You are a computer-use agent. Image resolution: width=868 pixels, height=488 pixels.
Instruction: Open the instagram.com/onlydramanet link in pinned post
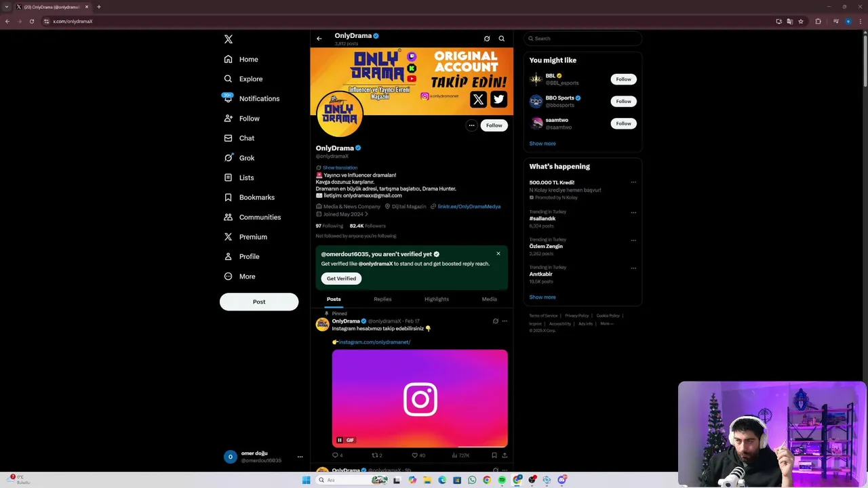(374, 342)
